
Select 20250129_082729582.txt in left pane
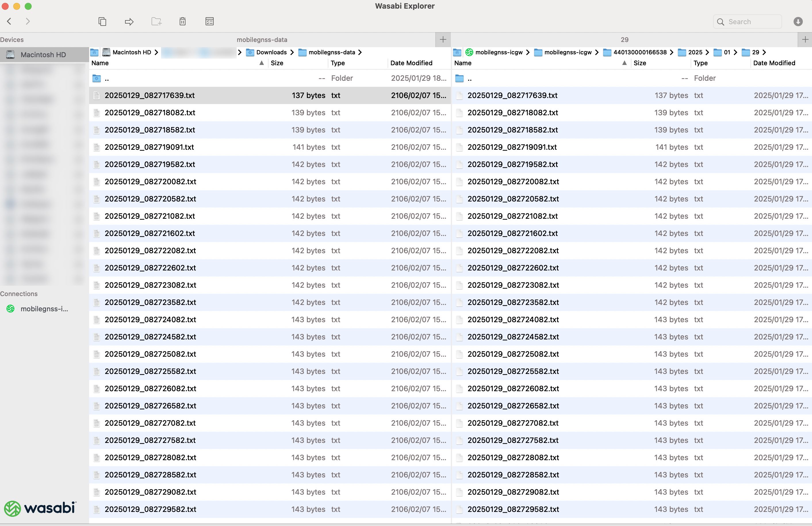point(270,509)
